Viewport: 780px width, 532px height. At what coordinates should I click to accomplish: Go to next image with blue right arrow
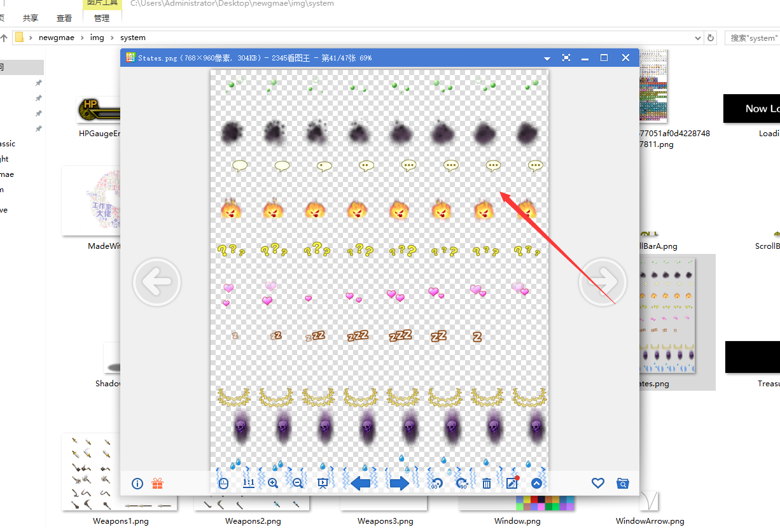coord(400,484)
